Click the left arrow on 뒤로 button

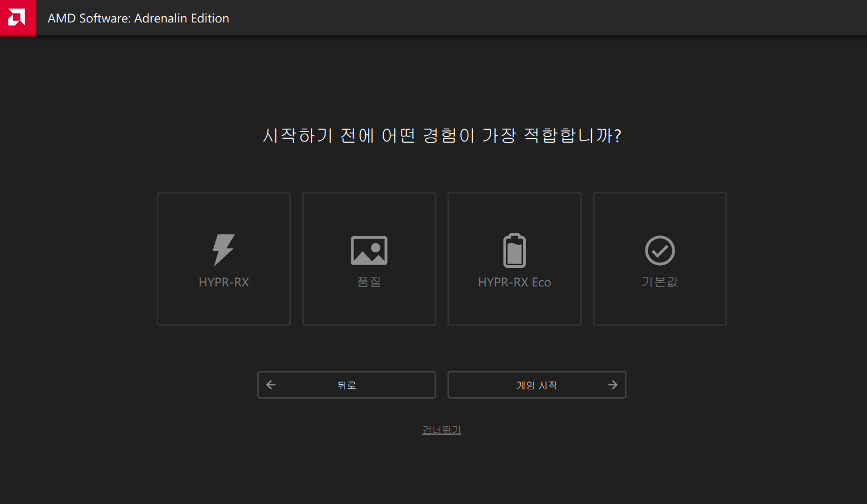(271, 385)
